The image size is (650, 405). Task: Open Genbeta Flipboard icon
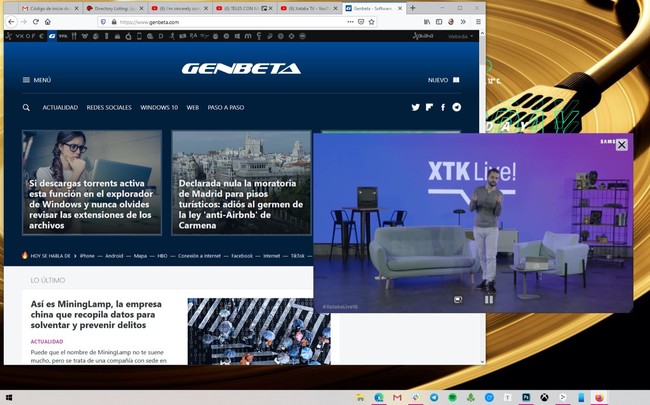tap(429, 107)
